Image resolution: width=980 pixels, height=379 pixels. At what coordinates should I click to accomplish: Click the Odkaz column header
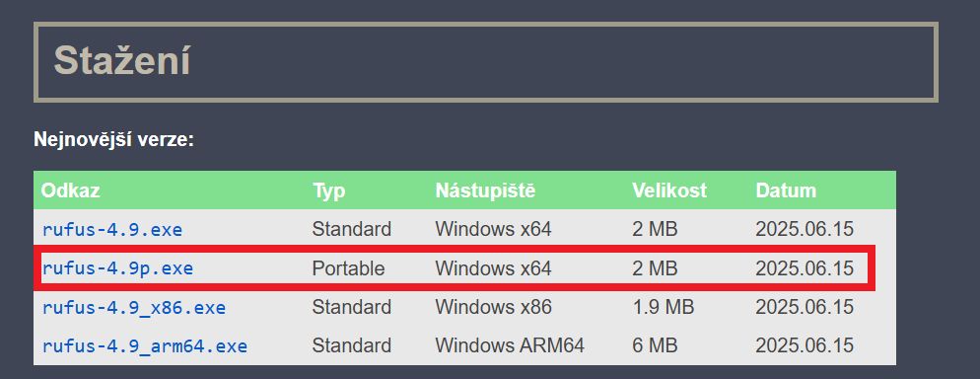pos(71,190)
